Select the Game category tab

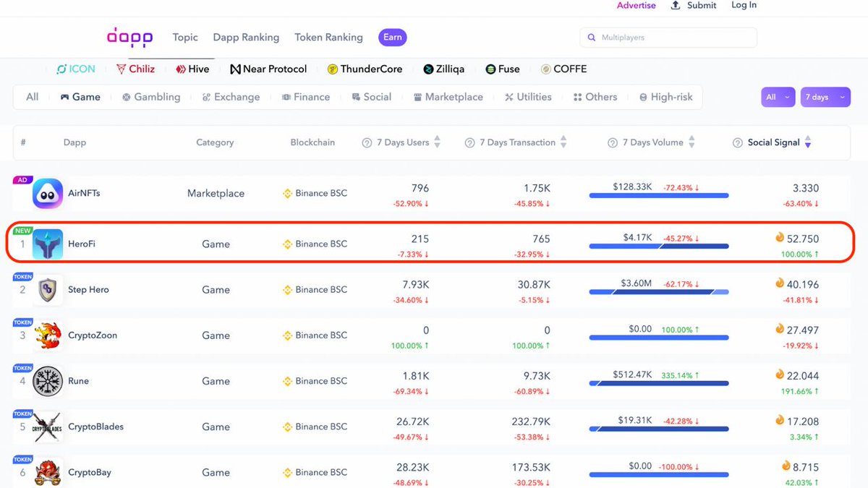click(80, 97)
